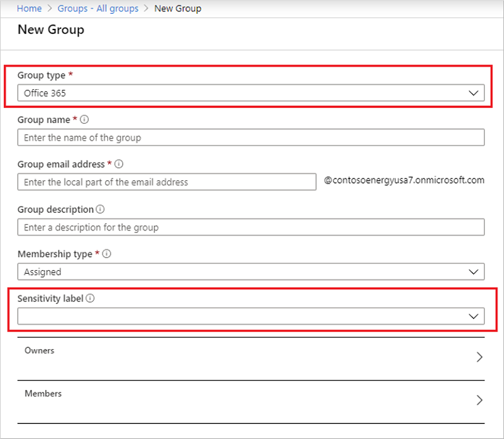
Task: Go back to Groups - All groups
Action: point(97,9)
